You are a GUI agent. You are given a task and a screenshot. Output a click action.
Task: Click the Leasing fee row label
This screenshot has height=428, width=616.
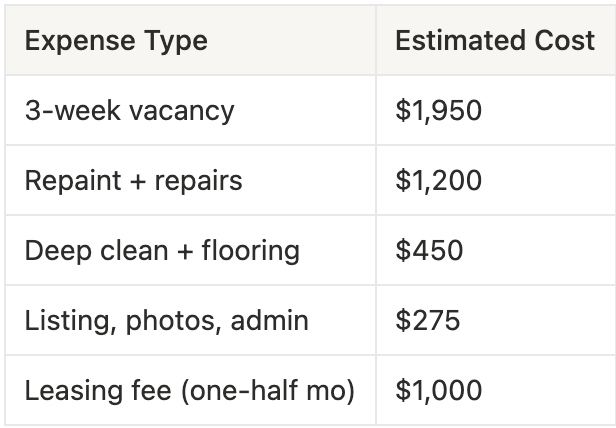(189, 390)
